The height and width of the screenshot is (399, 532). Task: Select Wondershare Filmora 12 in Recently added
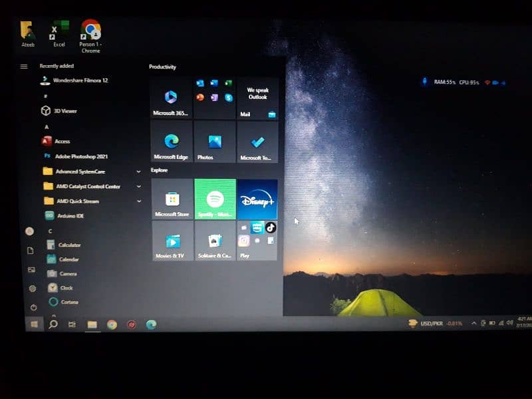[80, 80]
